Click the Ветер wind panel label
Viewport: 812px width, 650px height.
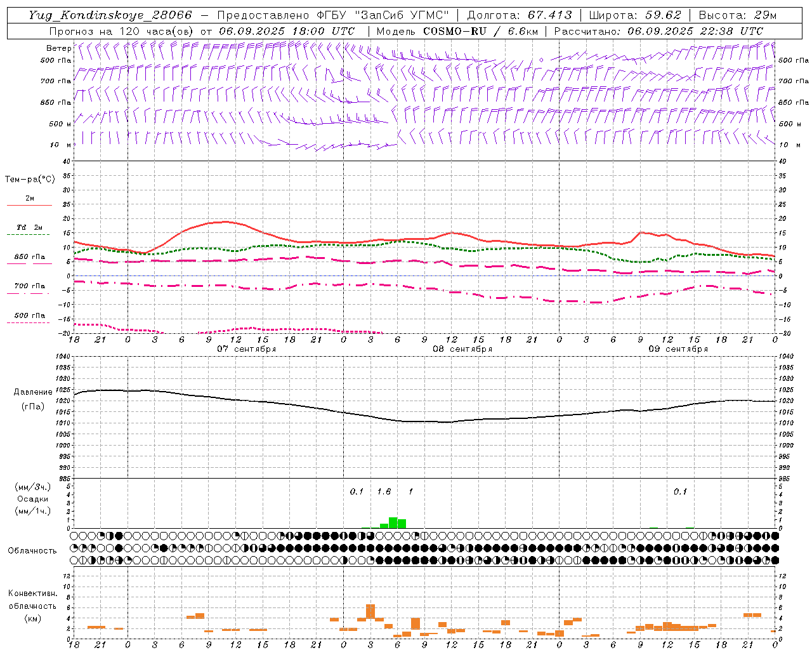tap(59, 48)
